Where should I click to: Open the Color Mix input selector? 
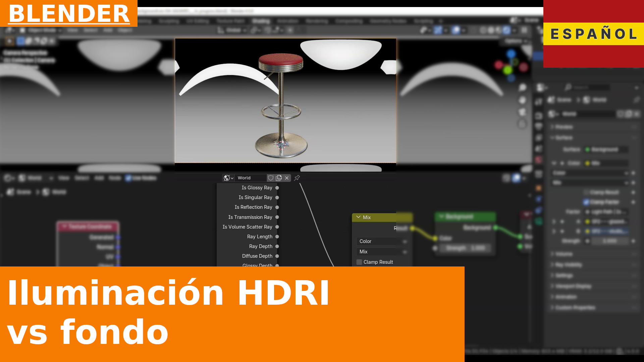coord(606,163)
